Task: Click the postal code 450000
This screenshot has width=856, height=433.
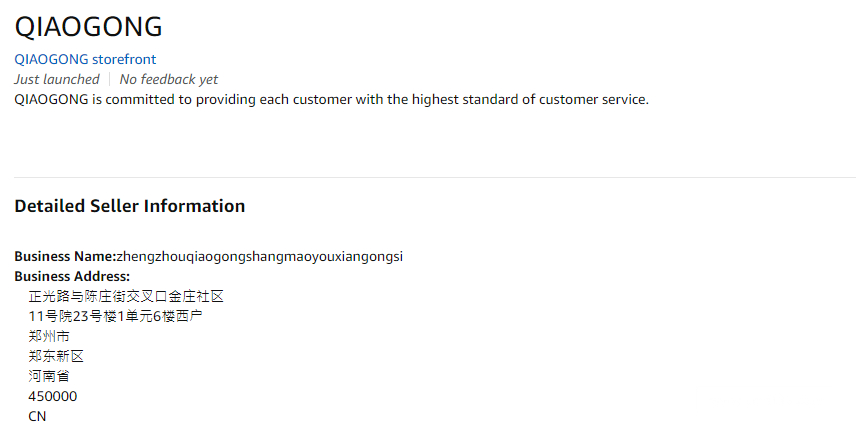Action: pos(53,396)
